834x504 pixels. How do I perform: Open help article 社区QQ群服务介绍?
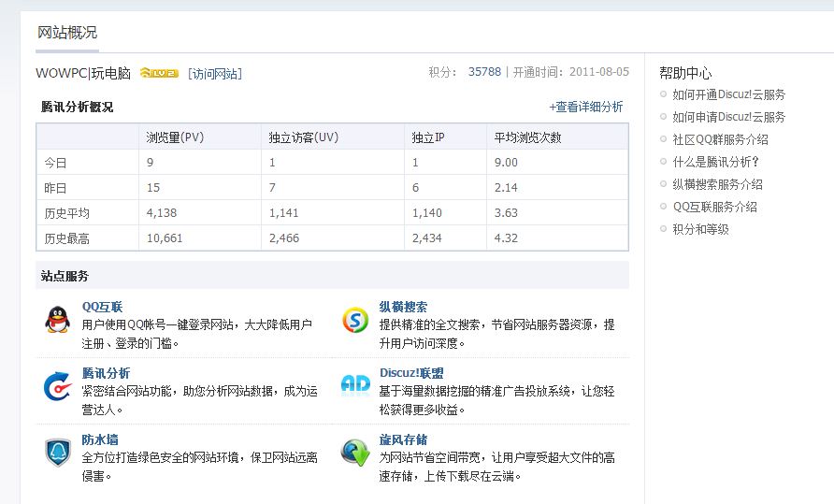[720, 139]
